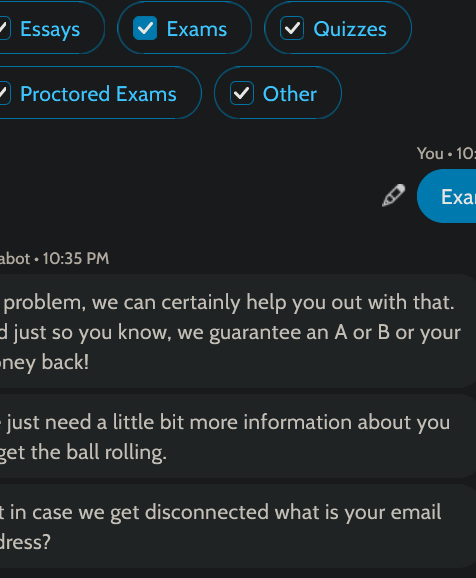This screenshot has width=476, height=578.
Task: Click the 'money back!' text line
Action: tap(44, 362)
